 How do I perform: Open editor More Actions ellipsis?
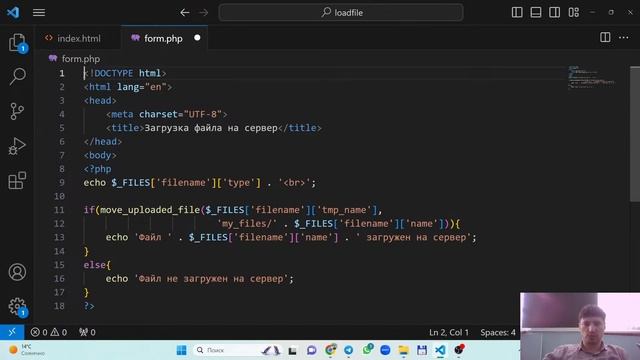[x=624, y=38]
